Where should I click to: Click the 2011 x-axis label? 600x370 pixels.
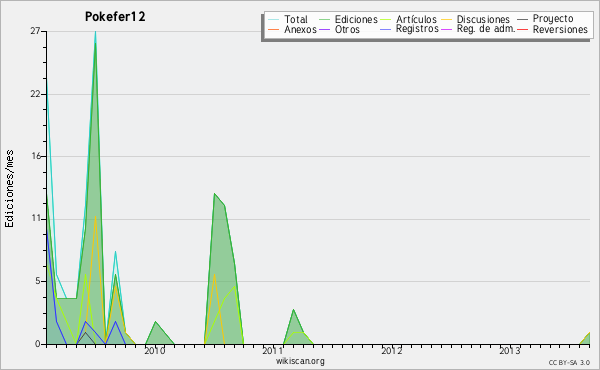point(272,350)
